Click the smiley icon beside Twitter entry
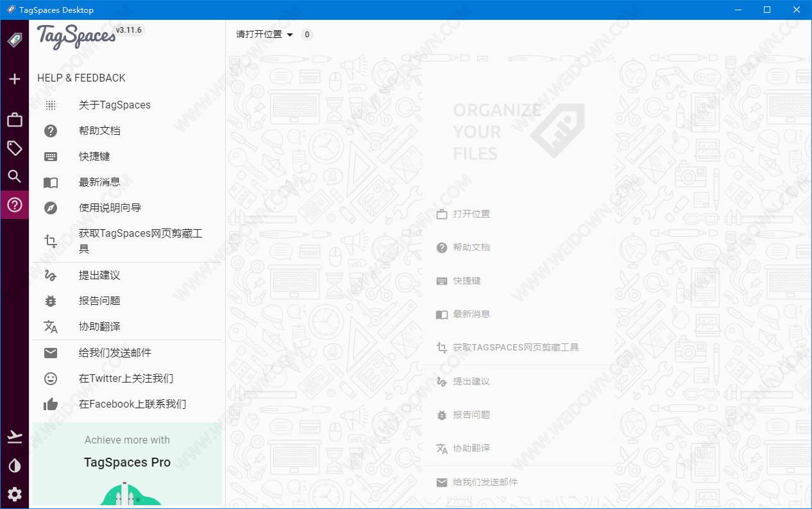 click(x=51, y=379)
